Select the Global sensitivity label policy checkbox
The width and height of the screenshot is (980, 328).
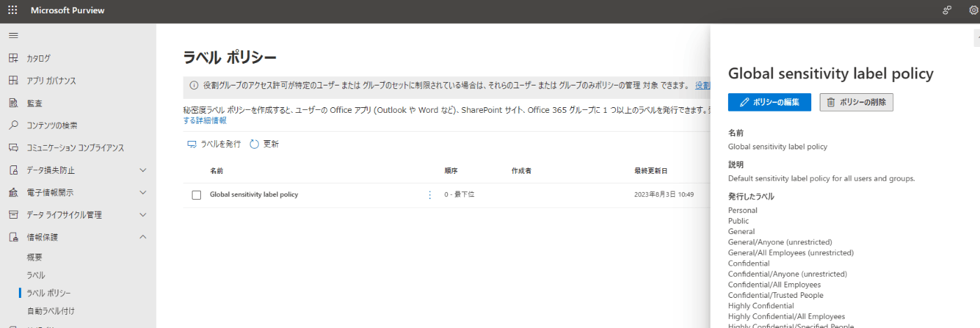pyautogui.click(x=197, y=195)
